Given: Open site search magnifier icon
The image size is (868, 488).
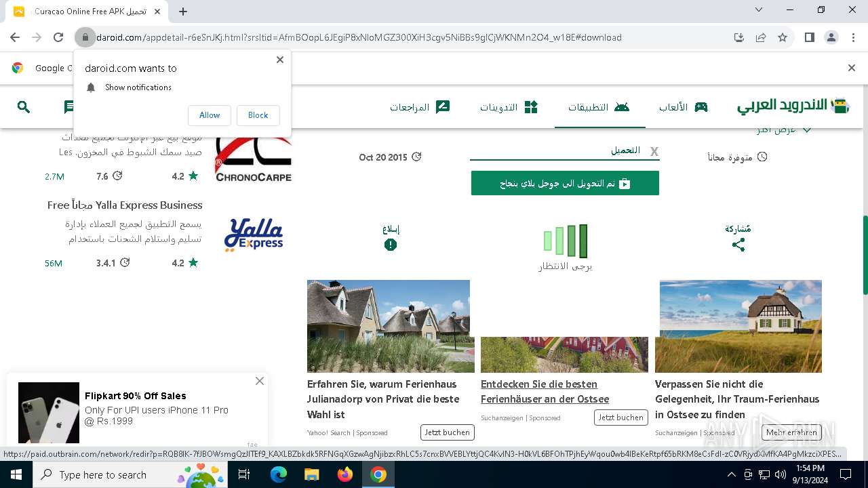Looking at the screenshot, I should (x=24, y=106).
